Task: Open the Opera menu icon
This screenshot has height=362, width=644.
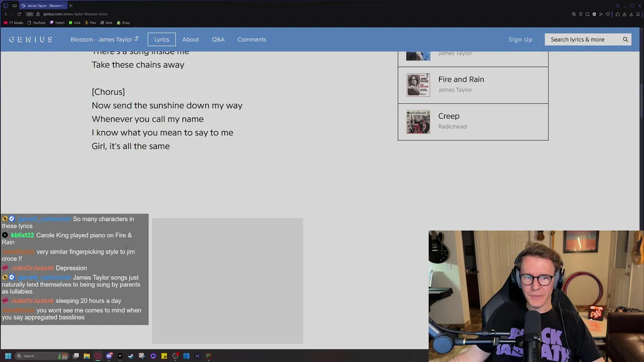Action: click(x=6, y=6)
